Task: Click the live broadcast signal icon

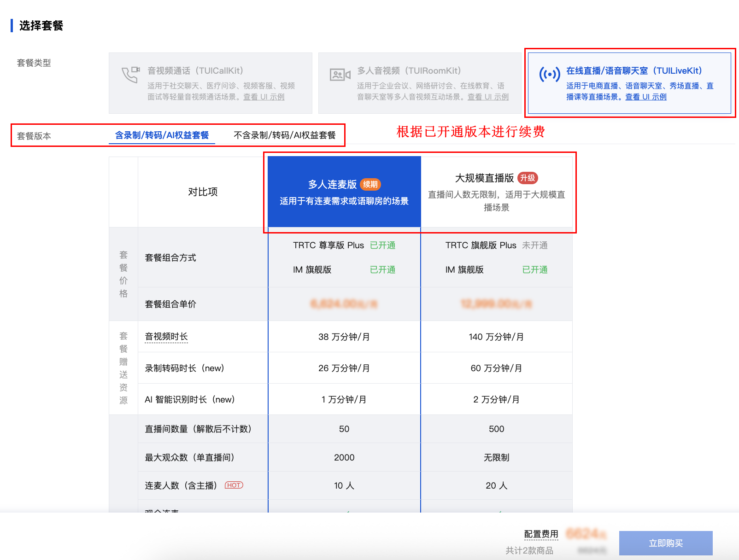Action: pos(549,74)
